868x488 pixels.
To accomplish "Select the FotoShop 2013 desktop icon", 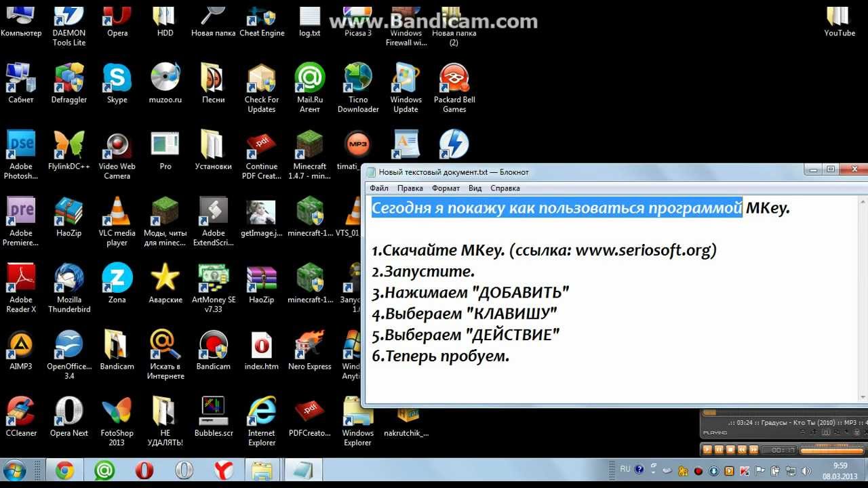I will (117, 420).
